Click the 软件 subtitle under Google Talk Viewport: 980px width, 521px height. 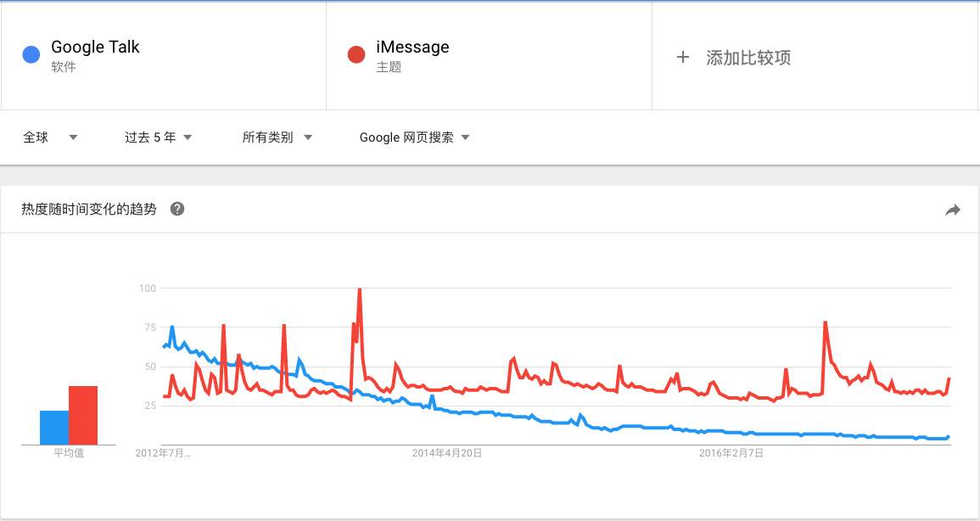[x=63, y=67]
